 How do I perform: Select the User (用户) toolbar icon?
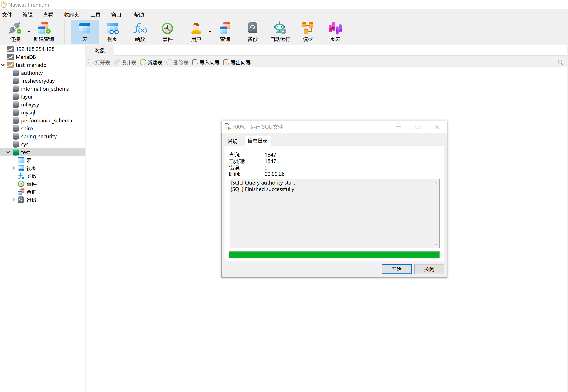tap(196, 28)
